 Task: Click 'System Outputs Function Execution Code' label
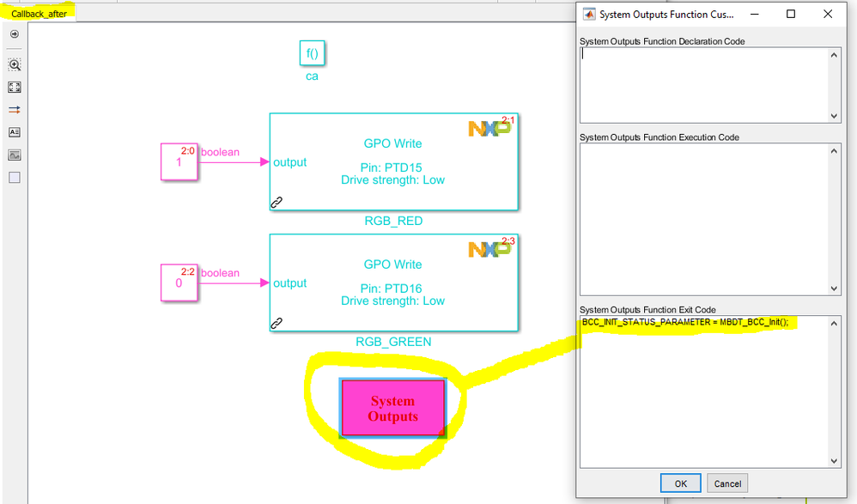pos(659,137)
